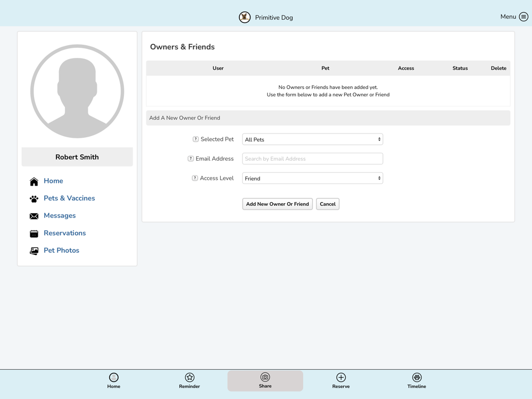The image size is (532, 399).
Task: Click the Add New Owner Or Friend button
Action: pos(278,204)
